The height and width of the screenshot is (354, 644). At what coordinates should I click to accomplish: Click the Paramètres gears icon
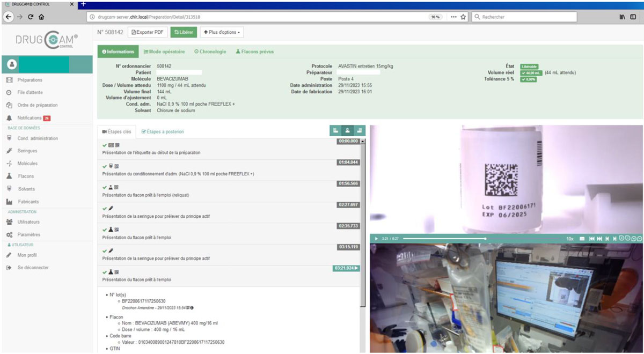pyautogui.click(x=9, y=235)
